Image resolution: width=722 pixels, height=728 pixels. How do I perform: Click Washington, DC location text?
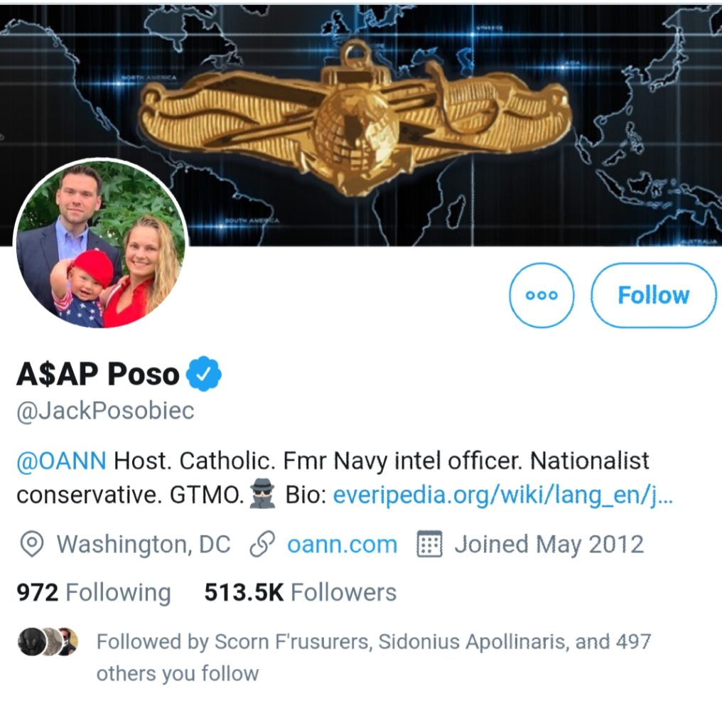tap(144, 544)
